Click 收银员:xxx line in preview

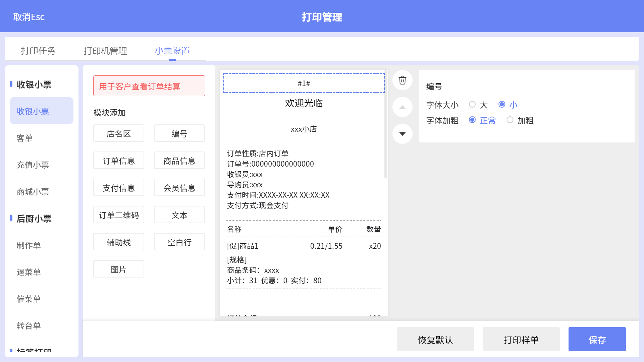245,174
